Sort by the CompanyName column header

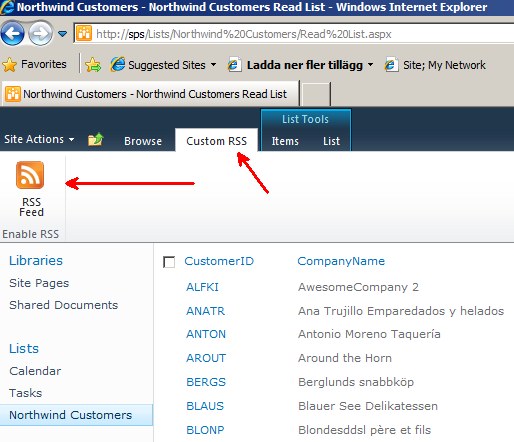click(341, 261)
